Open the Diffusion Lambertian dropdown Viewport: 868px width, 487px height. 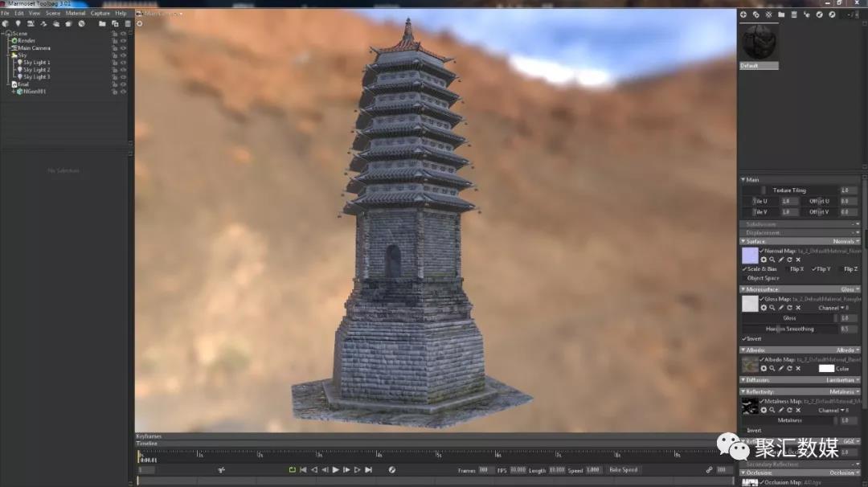point(844,380)
